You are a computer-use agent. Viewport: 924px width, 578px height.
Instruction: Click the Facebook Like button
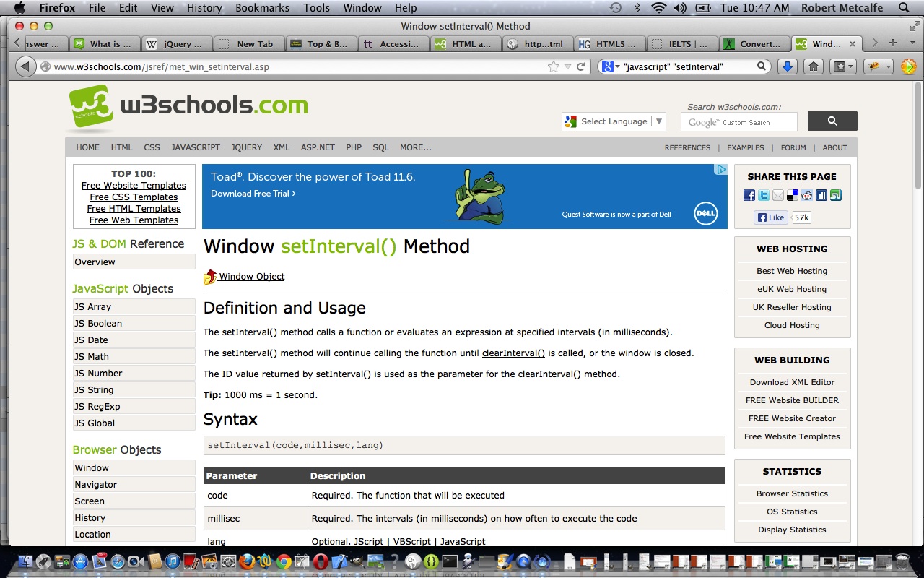(771, 217)
